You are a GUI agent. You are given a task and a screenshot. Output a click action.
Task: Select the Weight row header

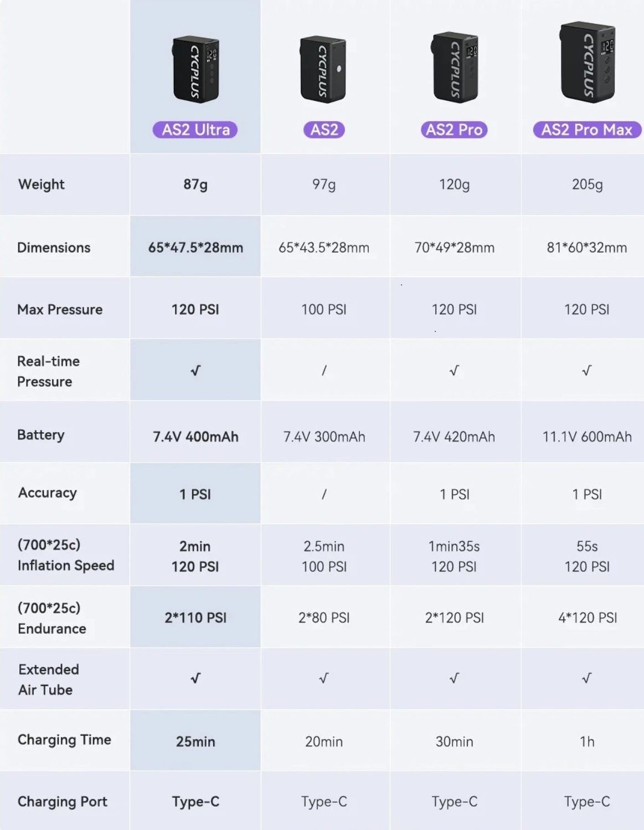[x=42, y=185]
